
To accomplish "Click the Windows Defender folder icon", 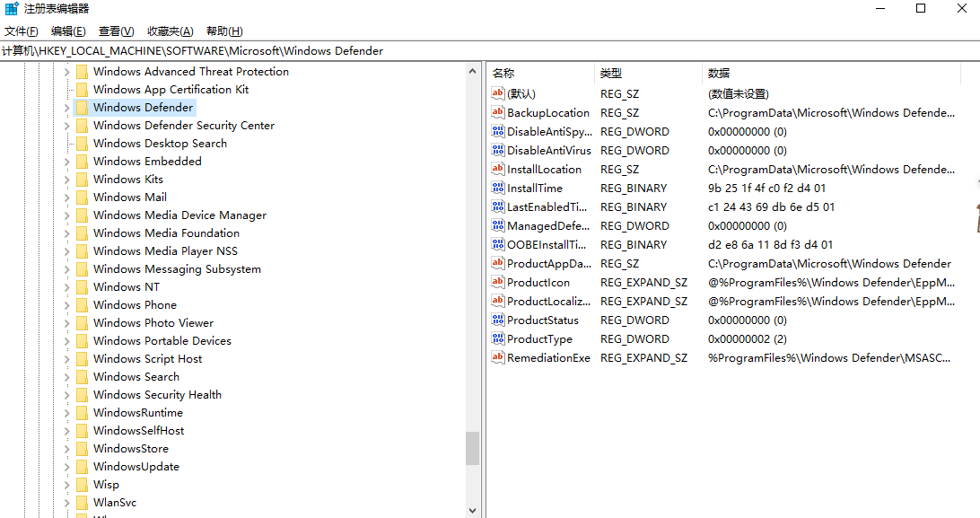I will click(82, 108).
